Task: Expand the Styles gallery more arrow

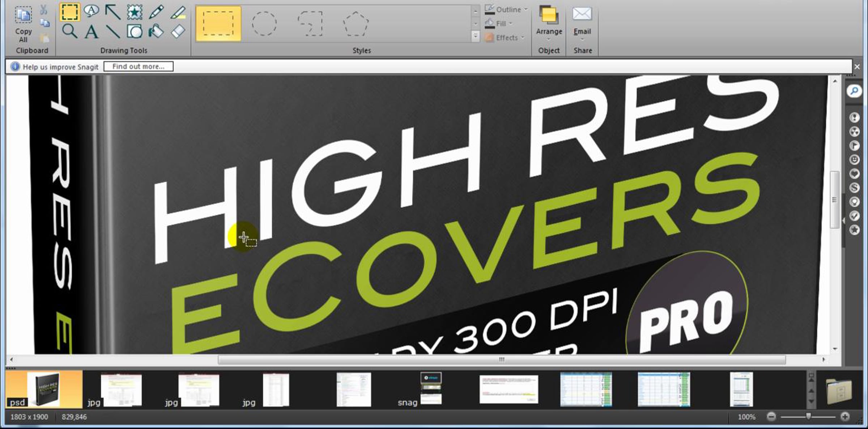Action: [x=475, y=36]
